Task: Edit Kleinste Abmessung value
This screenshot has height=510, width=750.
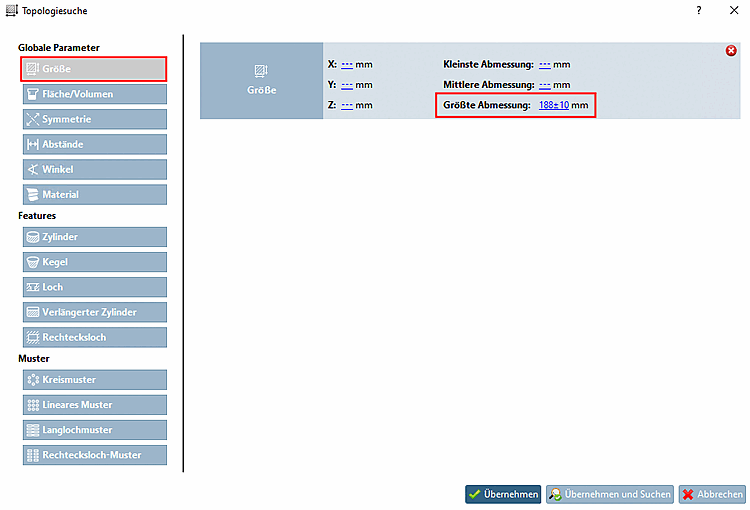Action: [x=545, y=65]
